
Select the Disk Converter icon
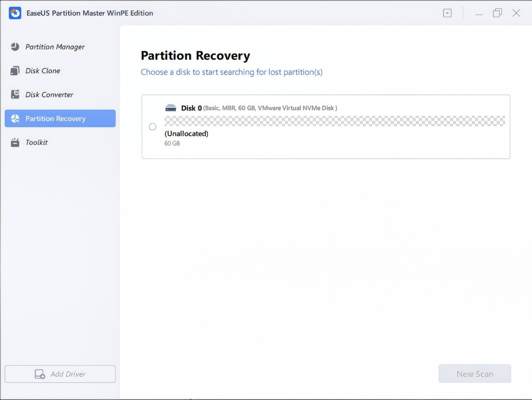pyautogui.click(x=16, y=94)
